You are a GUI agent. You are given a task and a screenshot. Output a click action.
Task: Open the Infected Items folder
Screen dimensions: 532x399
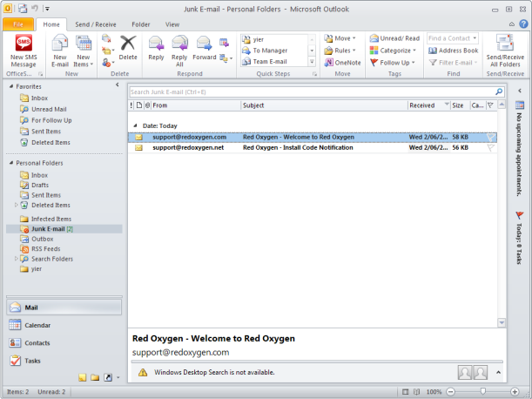[x=51, y=219]
